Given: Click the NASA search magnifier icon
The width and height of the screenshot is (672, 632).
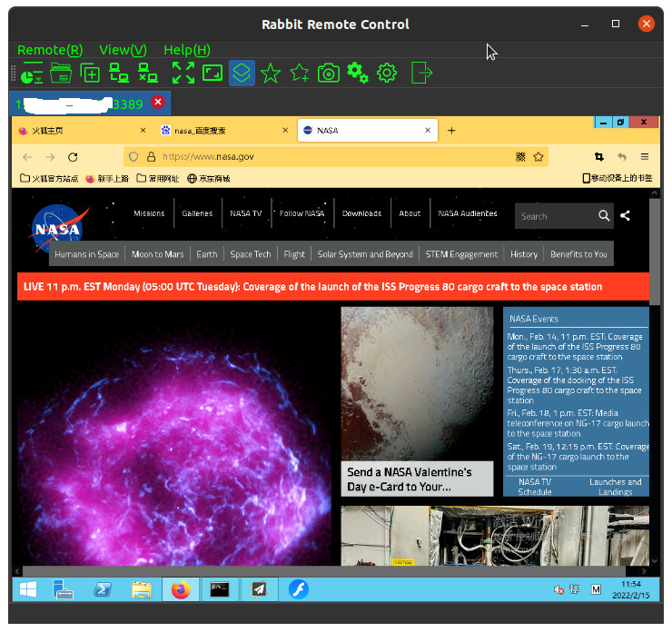Looking at the screenshot, I should click(604, 215).
